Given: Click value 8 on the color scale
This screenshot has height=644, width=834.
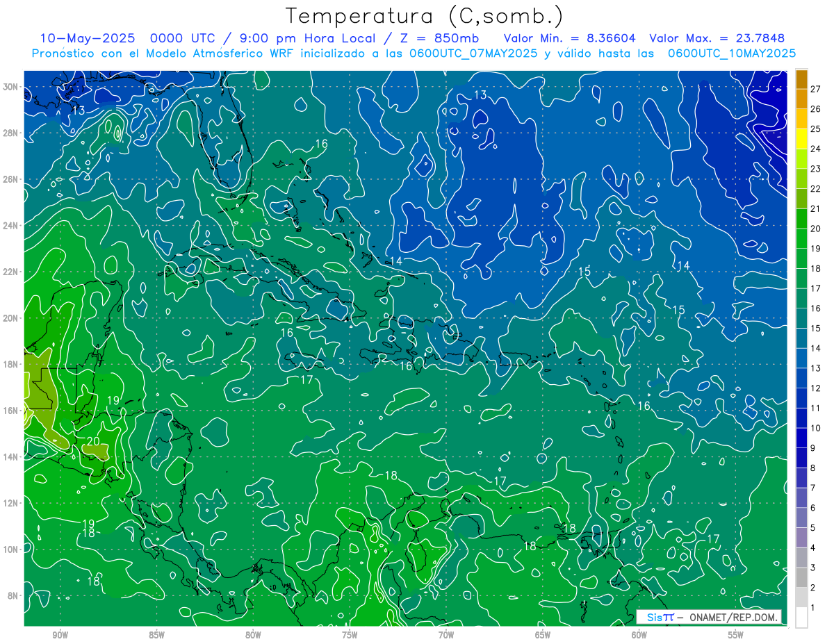Looking at the screenshot, I should point(813,468).
